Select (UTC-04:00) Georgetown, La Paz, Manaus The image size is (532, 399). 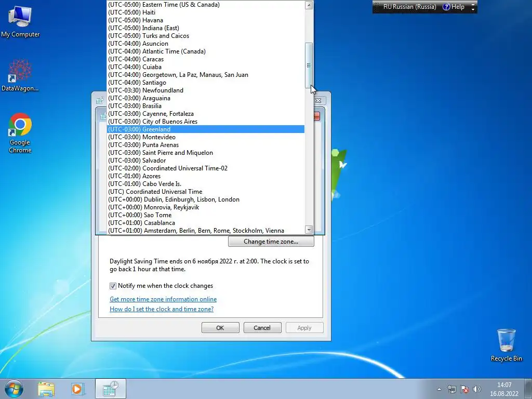[x=206, y=75]
